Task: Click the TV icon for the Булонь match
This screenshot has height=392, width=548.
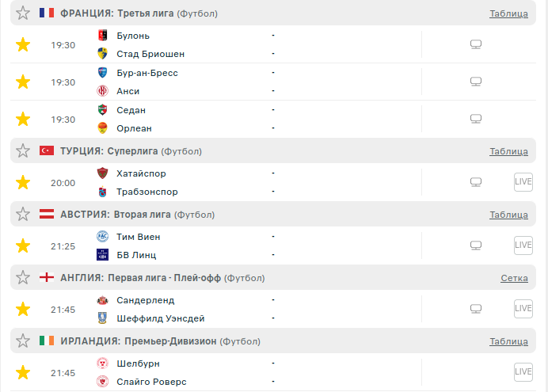Action: (476, 45)
